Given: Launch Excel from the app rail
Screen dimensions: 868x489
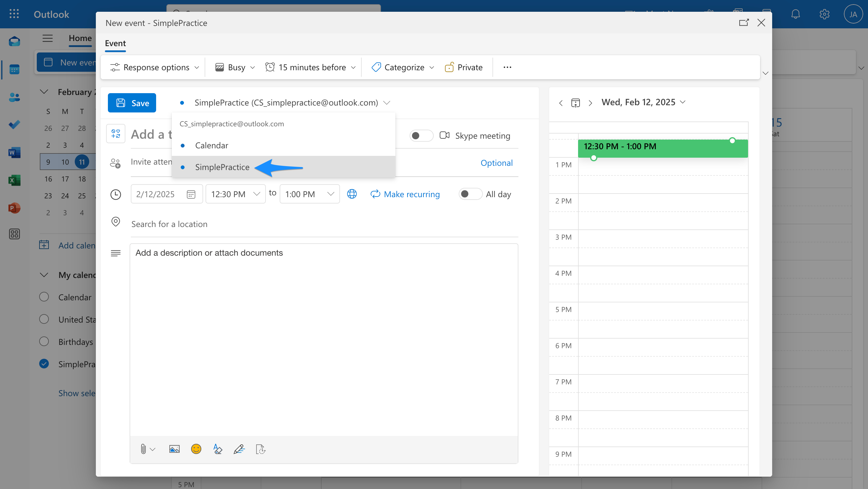Looking at the screenshot, I should click(14, 180).
